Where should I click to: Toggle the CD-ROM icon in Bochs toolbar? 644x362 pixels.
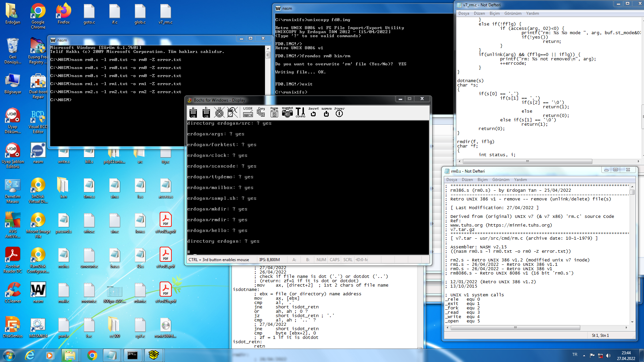point(219,112)
